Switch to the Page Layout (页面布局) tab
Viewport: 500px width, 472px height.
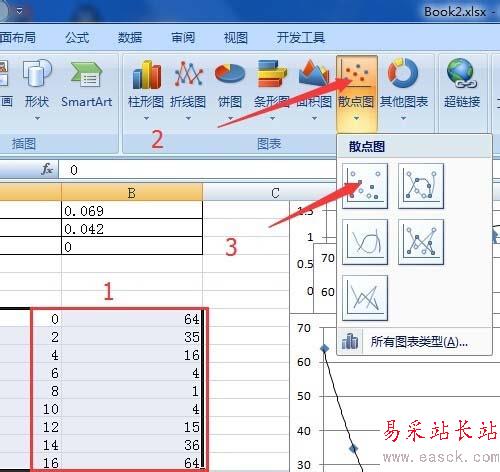17,37
